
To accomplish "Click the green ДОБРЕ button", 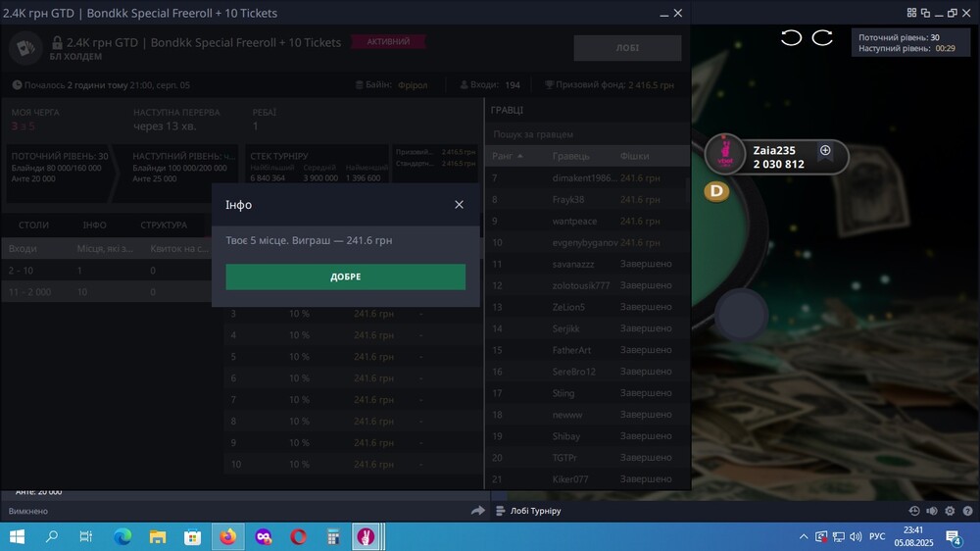I will (346, 276).
